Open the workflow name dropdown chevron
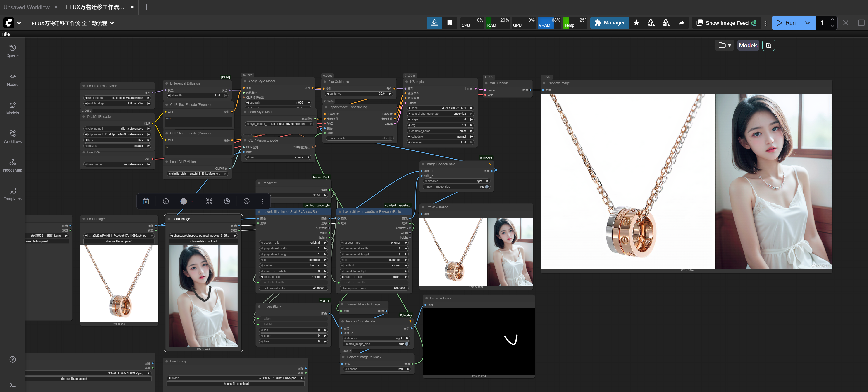 [112, 23]
